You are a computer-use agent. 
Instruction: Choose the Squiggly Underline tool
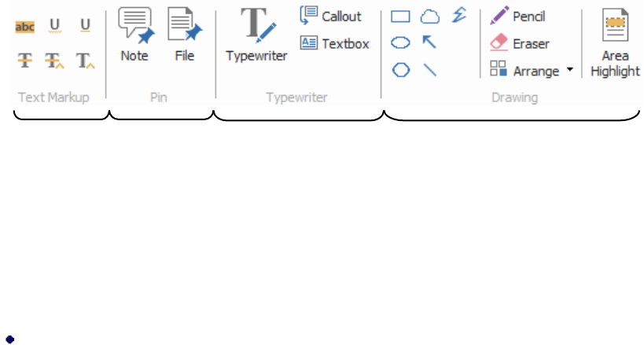[x=55, y=27]
